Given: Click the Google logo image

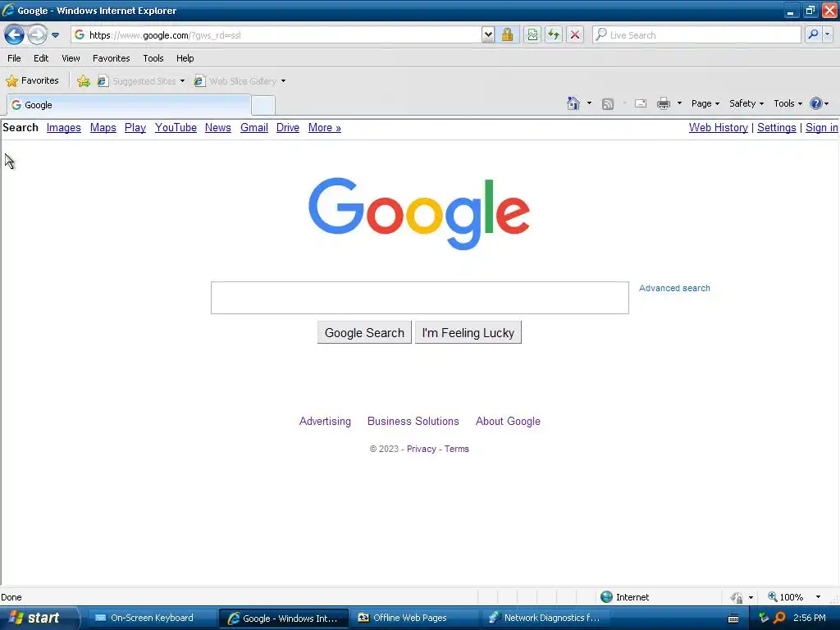Looking at the screenshot, I should pos(419,214).
